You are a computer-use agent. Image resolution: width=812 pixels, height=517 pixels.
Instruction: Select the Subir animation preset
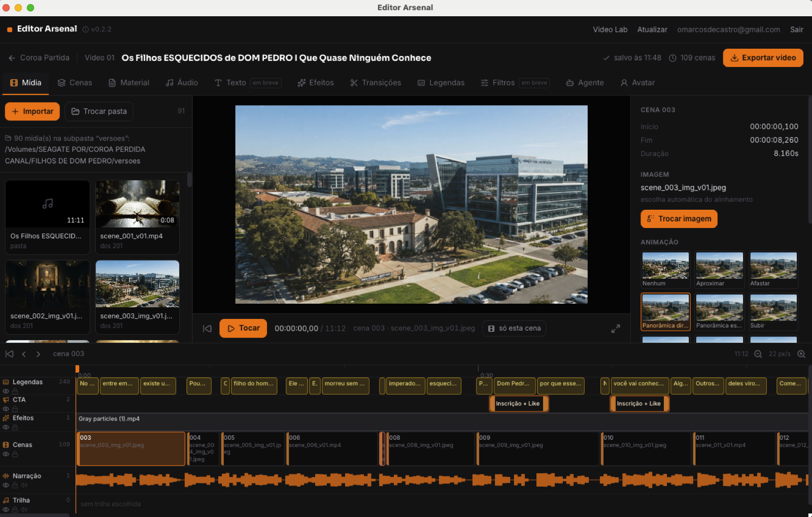point(773,312)
